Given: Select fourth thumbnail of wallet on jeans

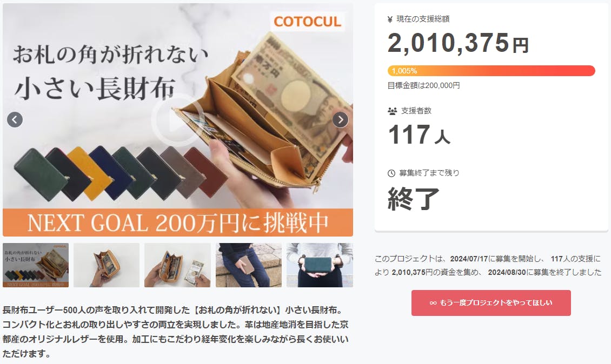Looking at the screenshot, I should tap(249, 265).
